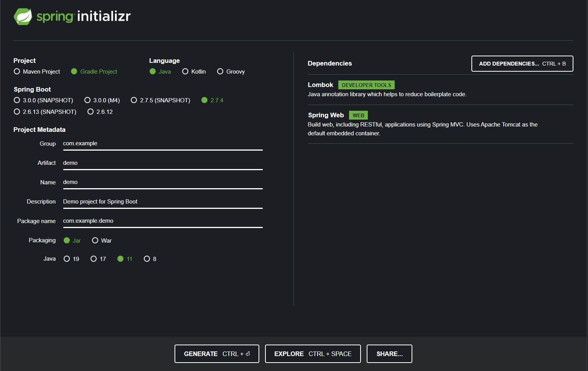Image resolution: width=588 pixels, height=371 pixels.
Task: Click the DEVELOPER TOOLS tag badge
Action: point(366,85)
